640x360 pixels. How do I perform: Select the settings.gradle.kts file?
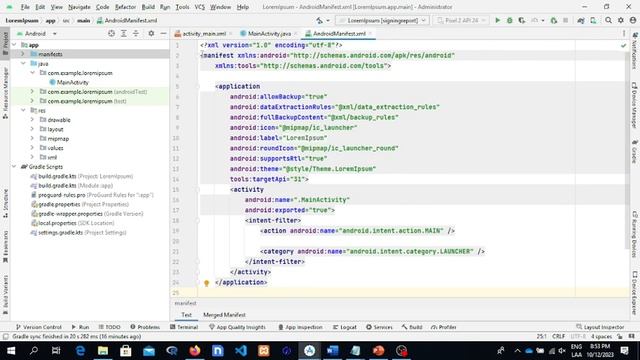60,232
